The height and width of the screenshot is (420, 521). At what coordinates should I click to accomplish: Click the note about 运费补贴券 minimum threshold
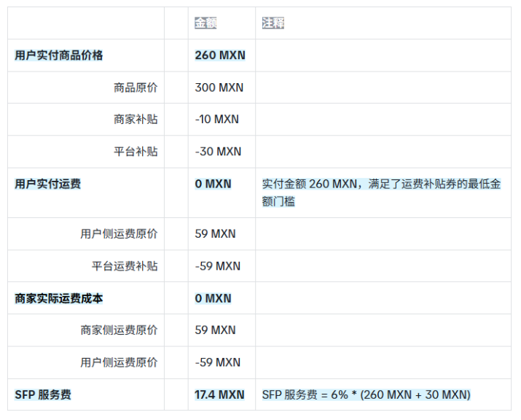click(381, 192)
